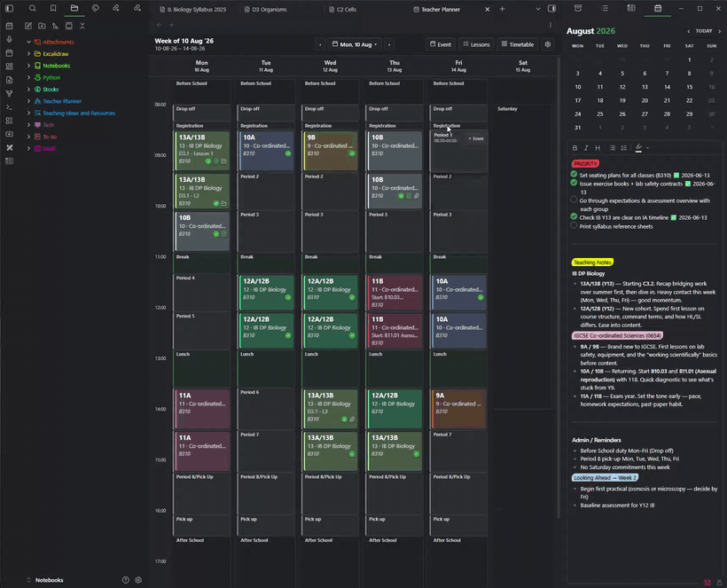Expand the Excalidraw folder

[x=28, y=54]
